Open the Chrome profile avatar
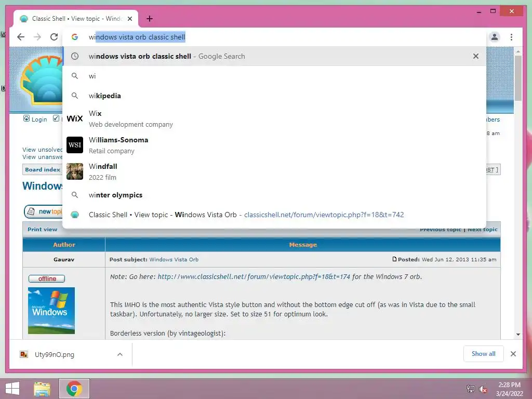532x399 pixels. pos(495,37)
